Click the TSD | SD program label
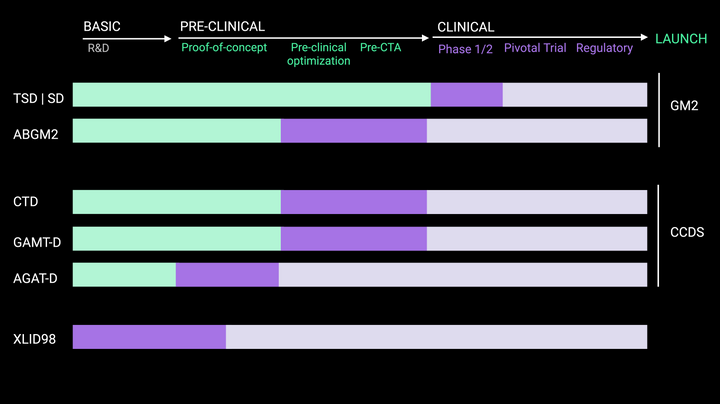720x404 pixels. 39,98
